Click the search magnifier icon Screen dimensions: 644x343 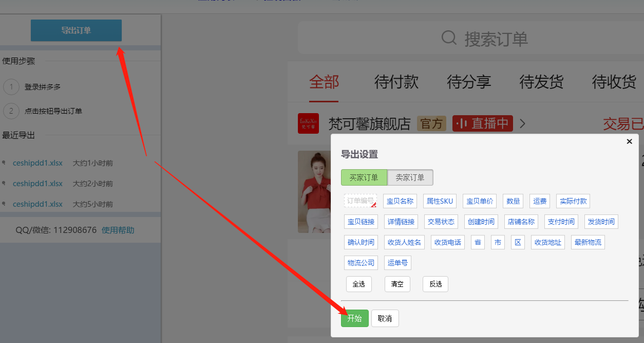(x=449, y=38)
